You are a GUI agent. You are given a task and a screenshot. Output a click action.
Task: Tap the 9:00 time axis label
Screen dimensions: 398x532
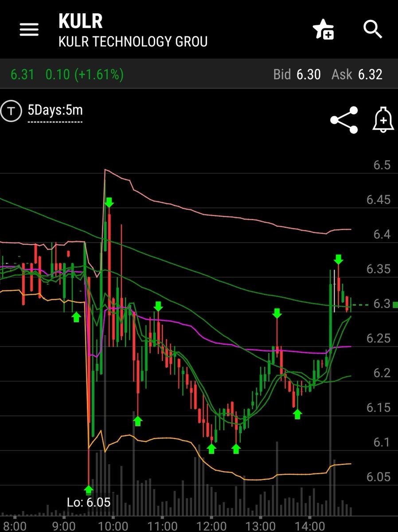64,526
